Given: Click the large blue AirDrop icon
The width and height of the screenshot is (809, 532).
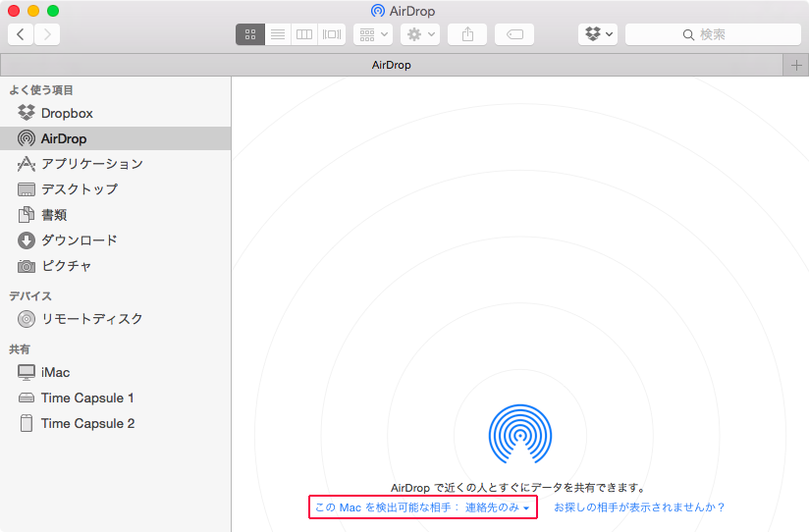Looking at the screenshot, I should (x=520, y=434).
